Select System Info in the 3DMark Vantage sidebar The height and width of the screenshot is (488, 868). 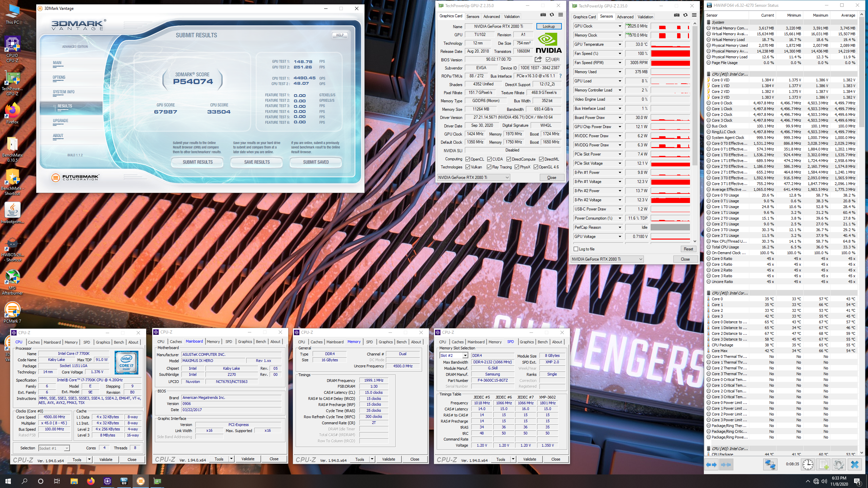point(63,92)
